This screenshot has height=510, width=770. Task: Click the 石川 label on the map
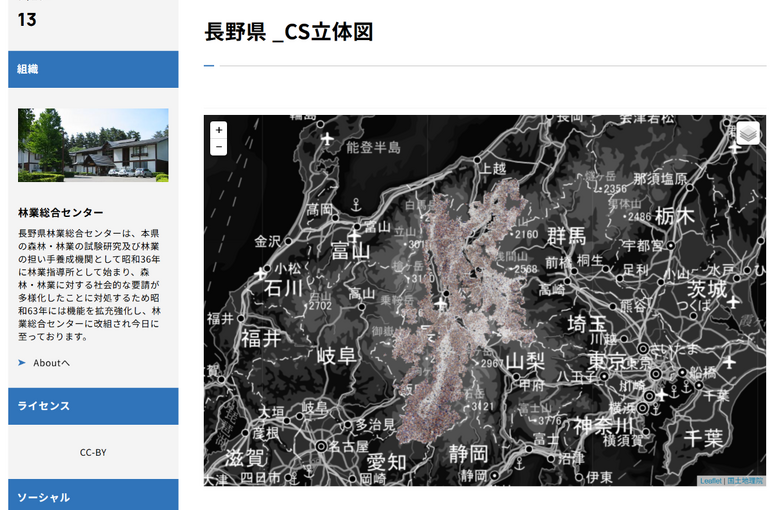point(283,288)
